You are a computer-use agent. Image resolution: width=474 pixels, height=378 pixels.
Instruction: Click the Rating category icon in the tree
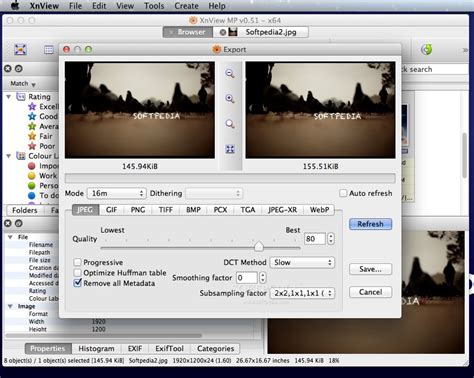click(21, 97)
